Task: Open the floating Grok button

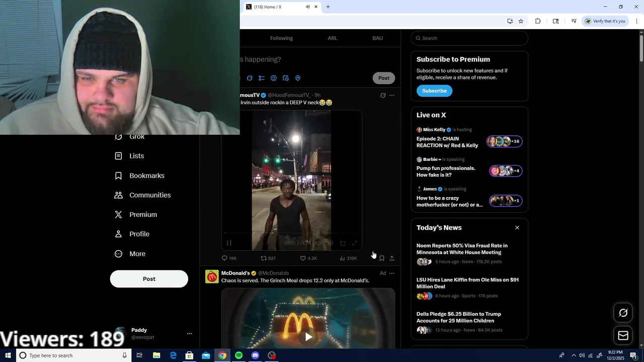Action: pos(623,313)
